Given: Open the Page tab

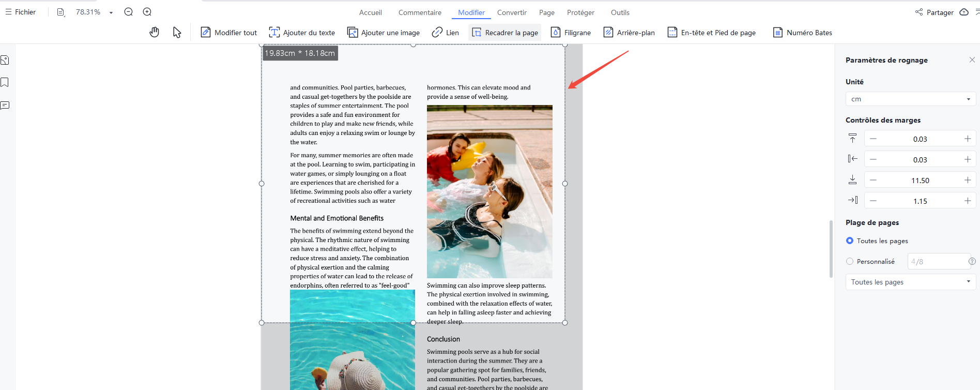Looking at the screenshot, I should pyautogui.click(x=547, y=12).
